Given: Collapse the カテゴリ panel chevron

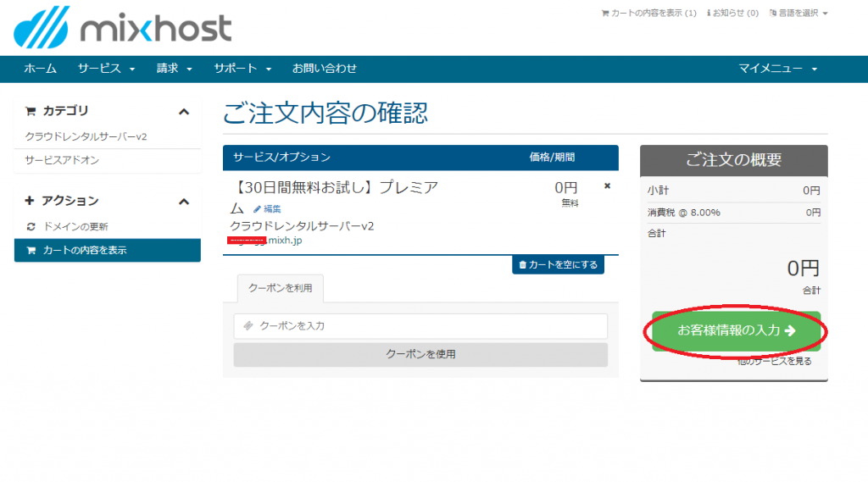Looking at the screenshot, I should point(184,111).
